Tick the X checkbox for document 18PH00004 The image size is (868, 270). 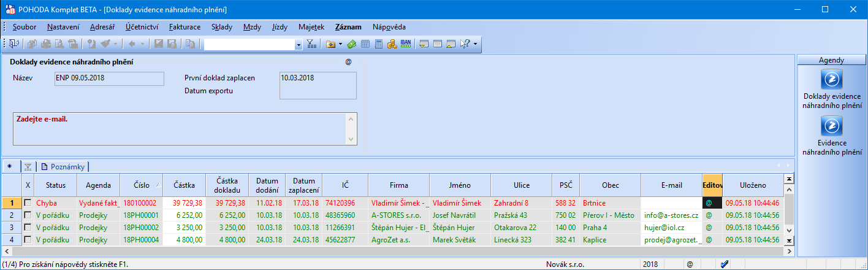pos(28,240)
